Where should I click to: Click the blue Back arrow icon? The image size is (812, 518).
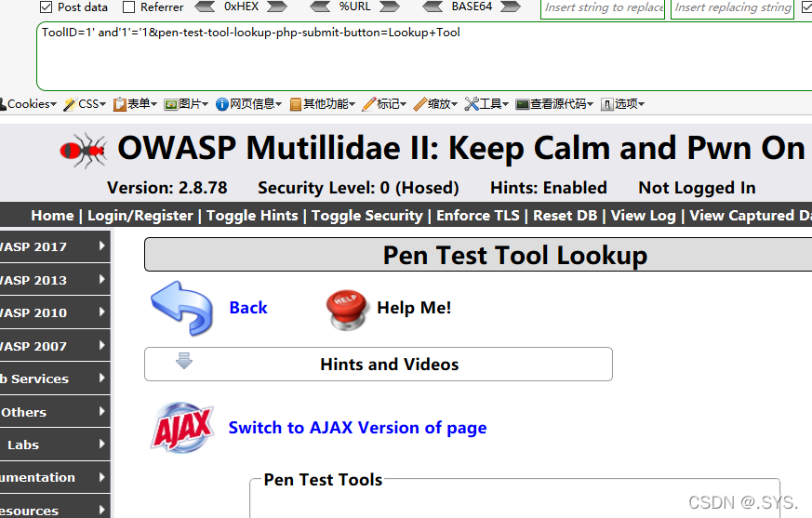pos(181,308)
